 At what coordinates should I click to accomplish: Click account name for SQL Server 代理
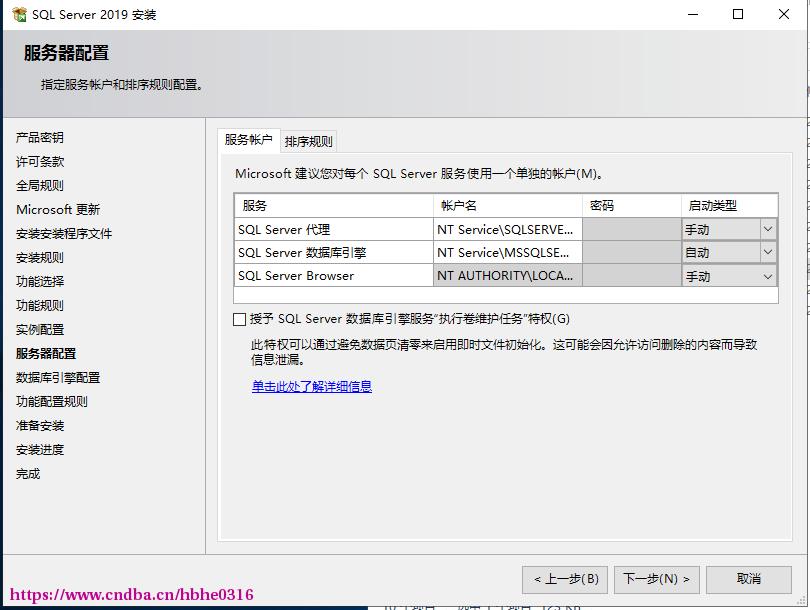pyautogui.click(x=507, y=229)
